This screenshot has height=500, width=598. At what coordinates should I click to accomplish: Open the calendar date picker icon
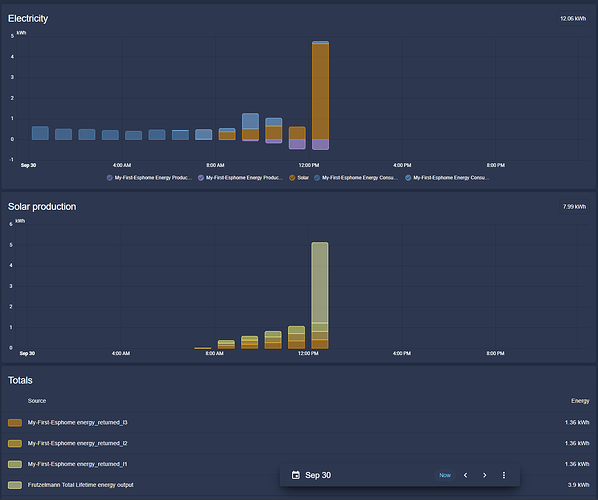tap(296, 475)
